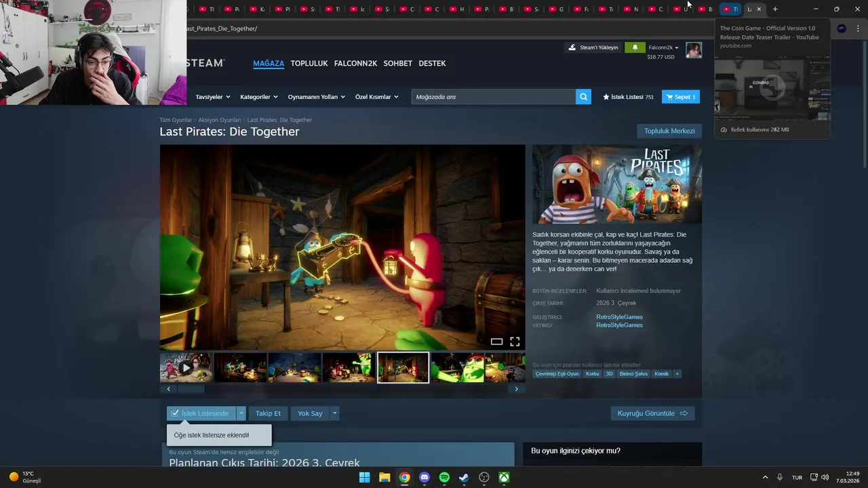The width and height of the screenshot is (868, 488).
Task: Open the Tüm Oyunlar breadcrumb
Action: (x=176, y=120)
